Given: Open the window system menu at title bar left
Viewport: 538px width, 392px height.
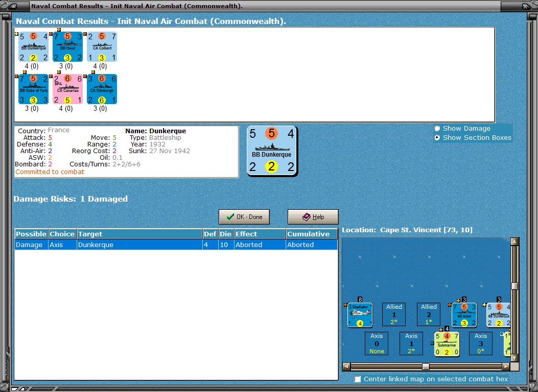Looking at the screenshot, I should coord(12,6).
